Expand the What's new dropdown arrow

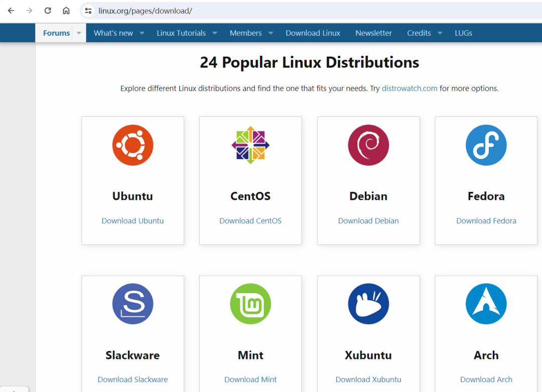click(142, 33)
